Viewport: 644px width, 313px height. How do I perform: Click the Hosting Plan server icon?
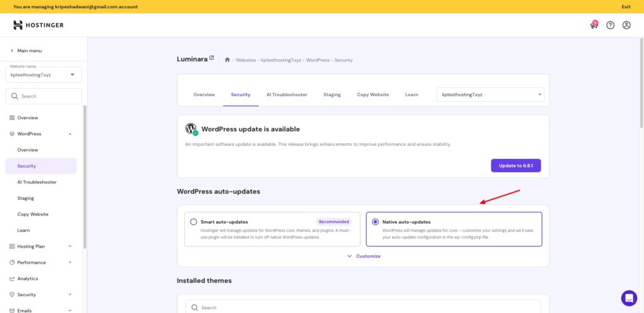(12, 246)
